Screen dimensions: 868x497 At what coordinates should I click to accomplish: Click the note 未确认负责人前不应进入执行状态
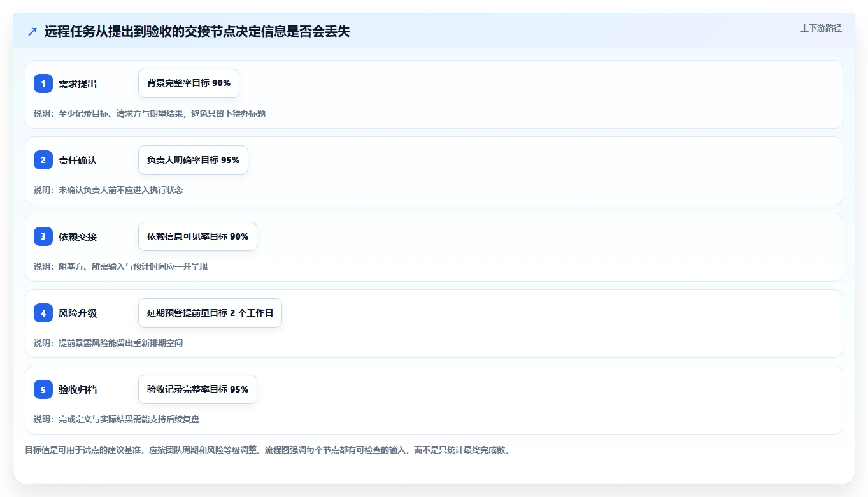tap(108, 190)
